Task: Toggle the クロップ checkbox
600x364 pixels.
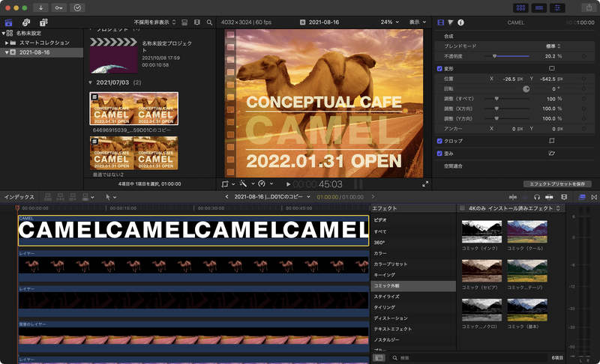Action: coord(439,141)
